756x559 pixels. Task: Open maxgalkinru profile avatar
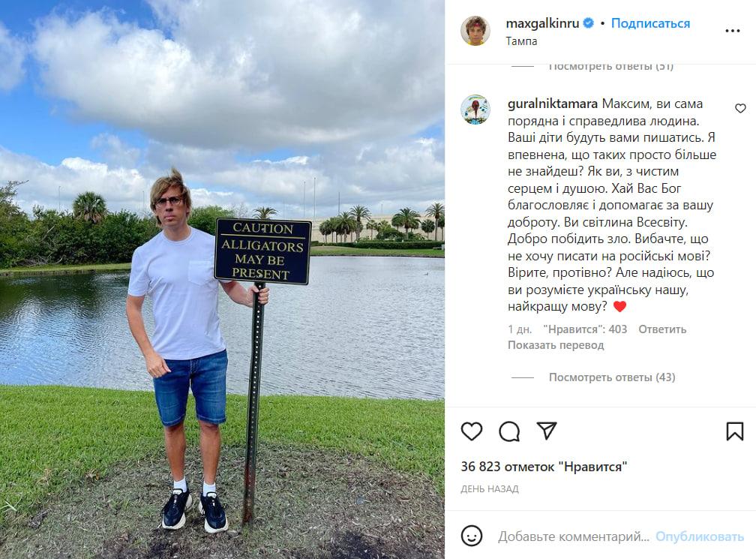point(475,30)
